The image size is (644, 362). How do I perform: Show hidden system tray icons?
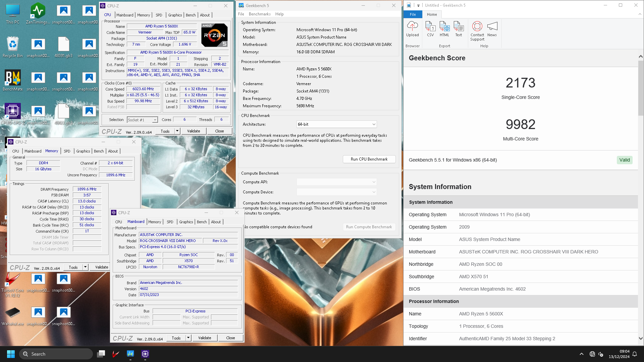582,354
